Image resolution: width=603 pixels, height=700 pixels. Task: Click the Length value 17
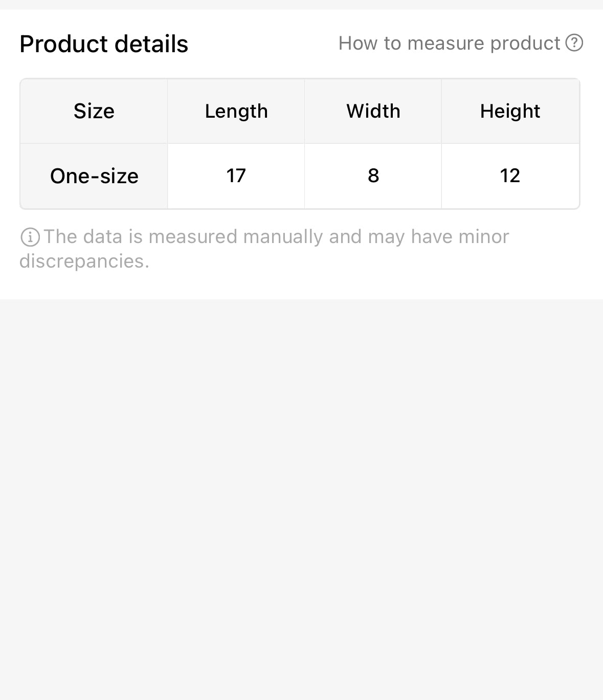236,176
